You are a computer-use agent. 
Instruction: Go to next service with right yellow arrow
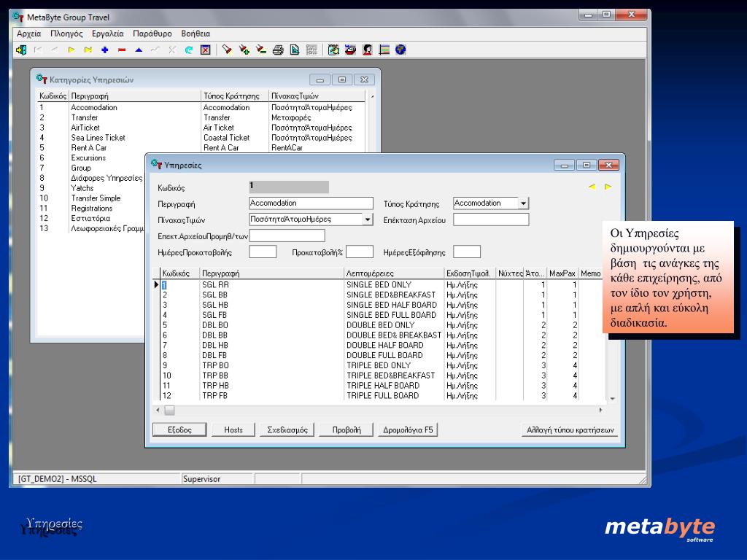coord(608,187)
